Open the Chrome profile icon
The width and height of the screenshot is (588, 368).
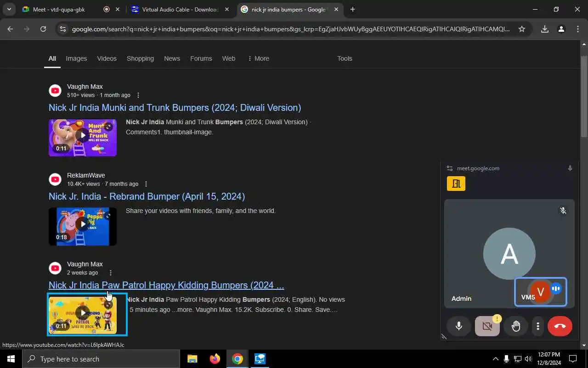click(x=561, y=29)
